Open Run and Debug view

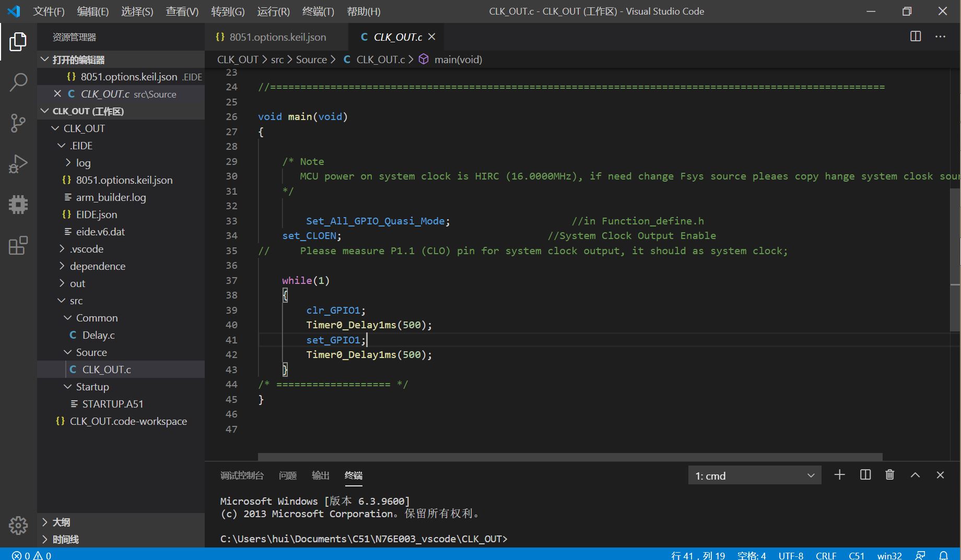(18, 164)
